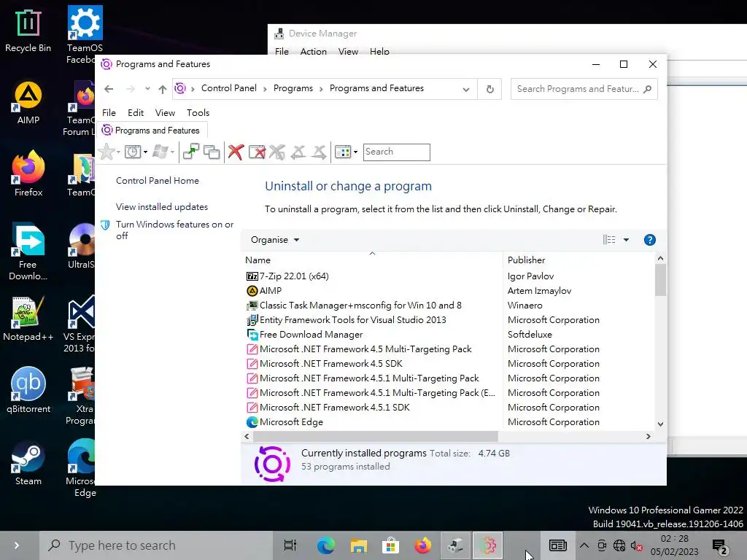The image size is (747, 560).
Task: Open the Windows flag dropdown arrow
Action: [x=172, y=152]
